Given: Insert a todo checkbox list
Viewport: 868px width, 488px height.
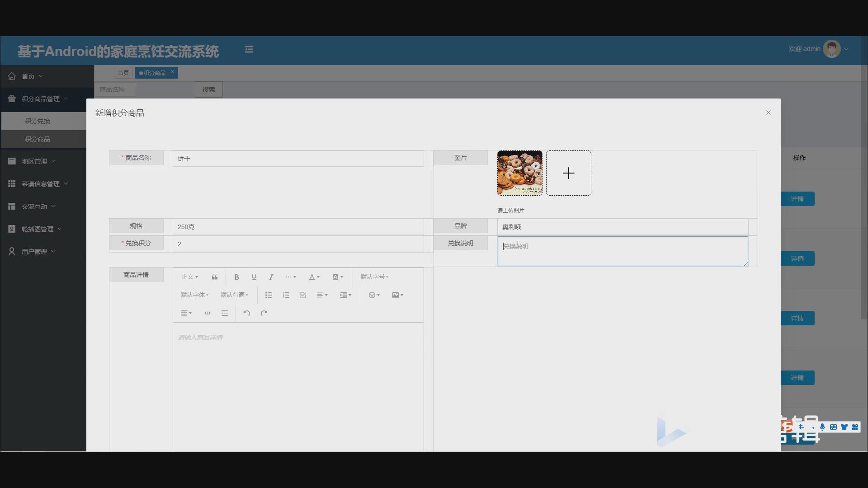Looking at the screenshot, I should 303,295.
